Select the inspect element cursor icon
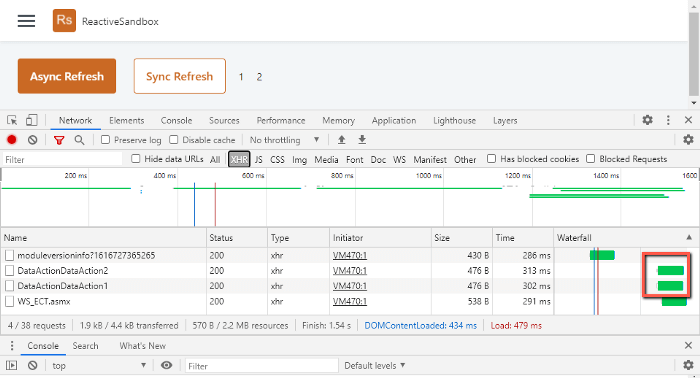The height and width of the screenshot is (378, 700). coord(12,120)
